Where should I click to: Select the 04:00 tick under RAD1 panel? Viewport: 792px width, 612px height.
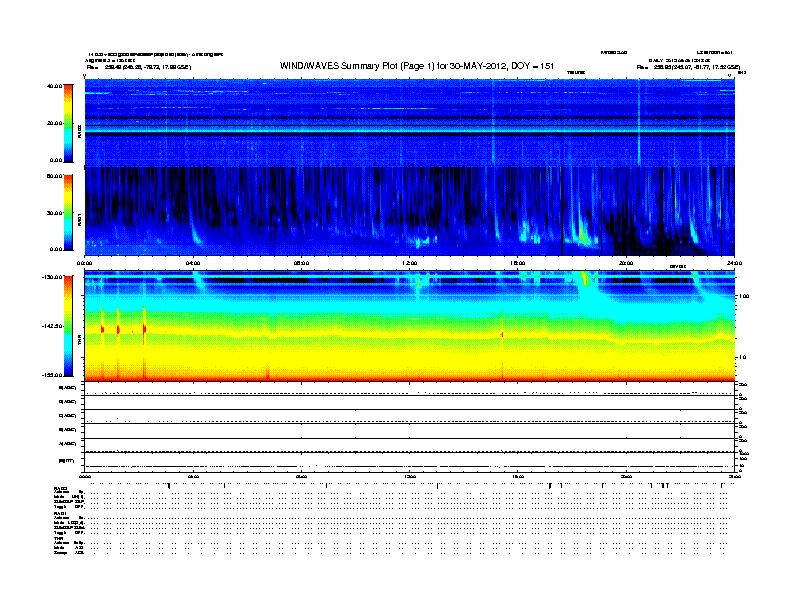pyautogui.click(x=193, y=263)
